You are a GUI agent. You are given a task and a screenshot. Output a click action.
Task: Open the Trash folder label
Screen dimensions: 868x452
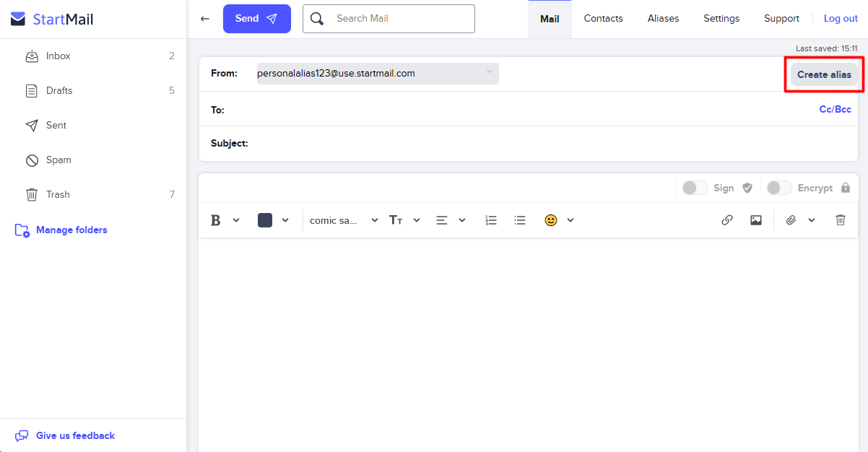pyautogui.click(x=58, y=195)
